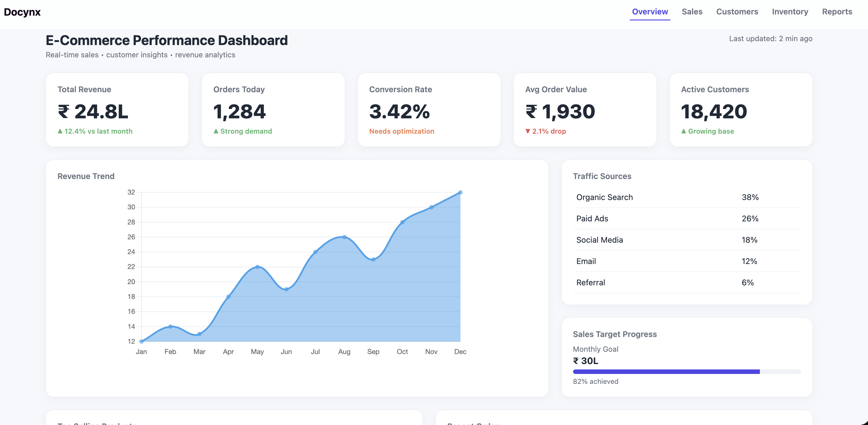Switch to the Sales tab
868x425 pixels.
pos(692,12)
